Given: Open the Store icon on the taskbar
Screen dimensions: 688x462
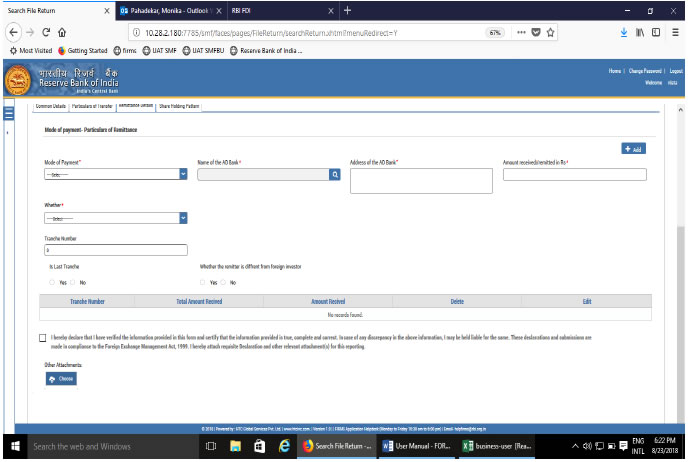Looking at the screenshot, I should tap(260, 446).
